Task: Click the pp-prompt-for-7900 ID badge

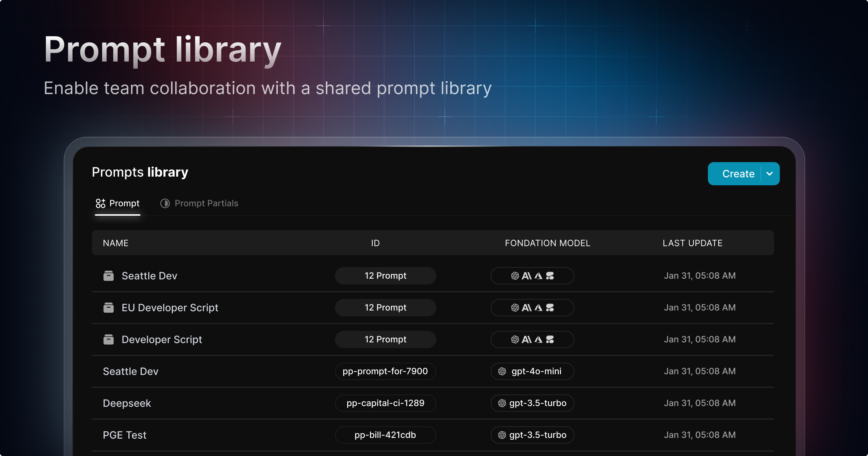Action: pos(385,371)
